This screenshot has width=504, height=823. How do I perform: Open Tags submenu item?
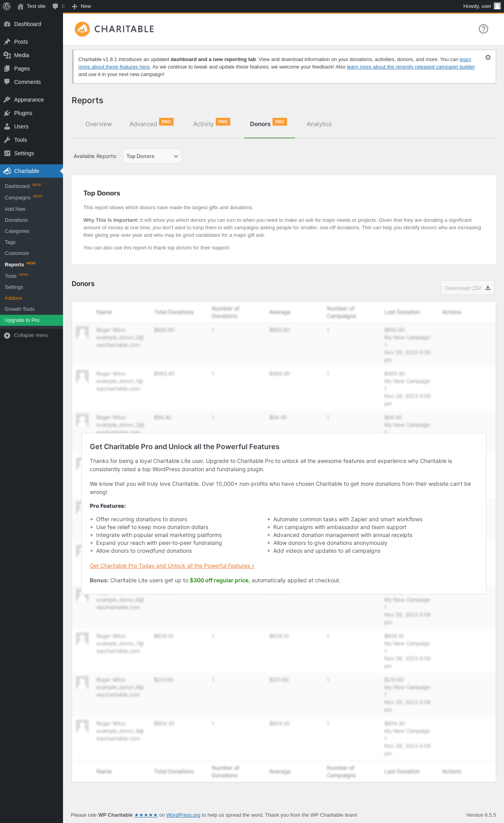coord(31,242)
